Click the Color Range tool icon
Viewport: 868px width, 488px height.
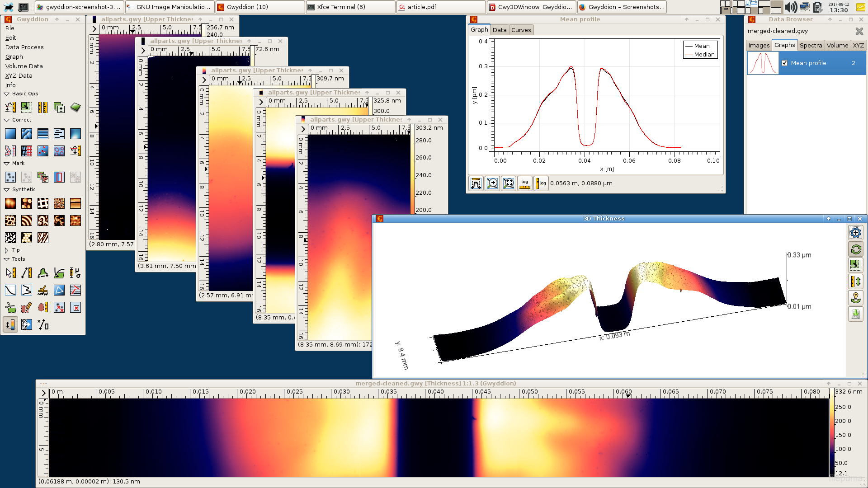10,324
